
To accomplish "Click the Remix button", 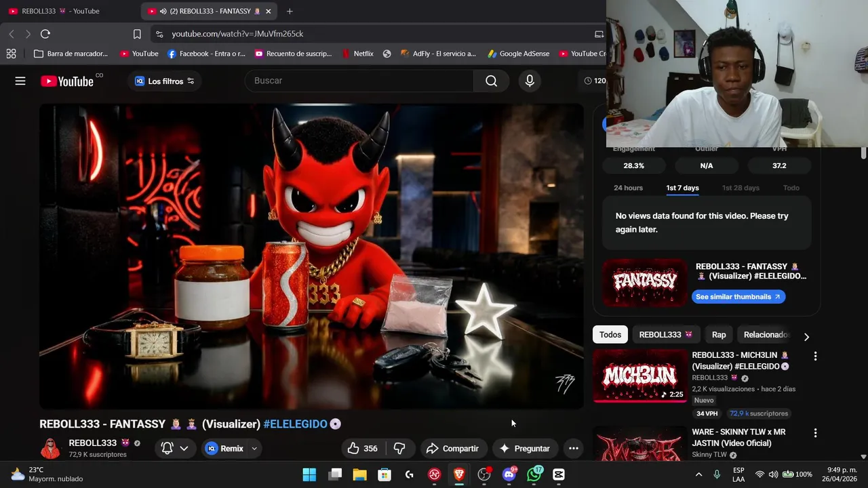I will point(224,448).
